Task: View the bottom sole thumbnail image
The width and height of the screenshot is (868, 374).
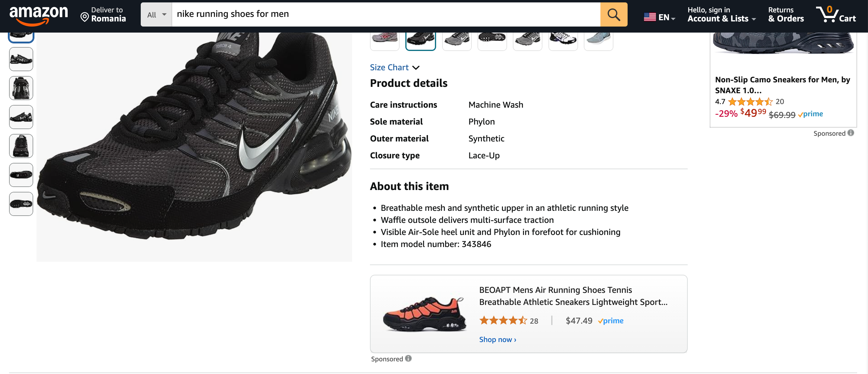Action: click(x=21, y=204)
